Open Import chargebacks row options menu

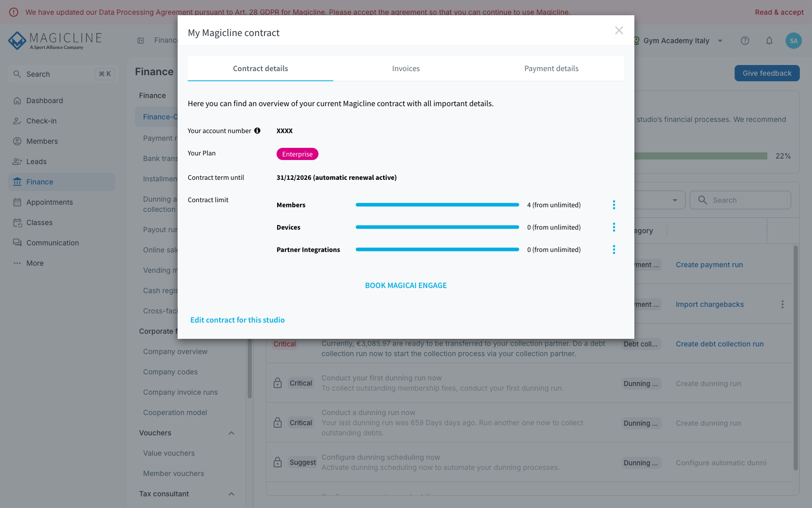click(783, 304)
